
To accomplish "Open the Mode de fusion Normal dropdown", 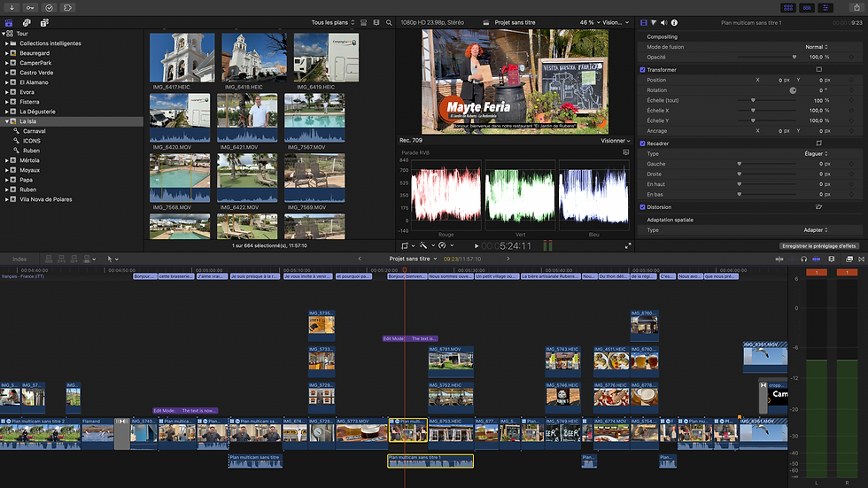I will coord(817,47).
